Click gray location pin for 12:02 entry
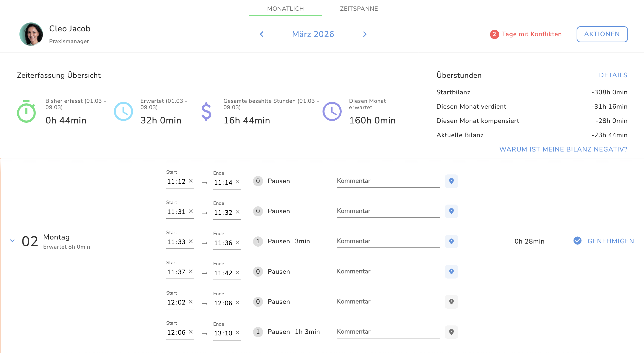The width and height of the screenshot is (644, 353). [x=451, y=301]
